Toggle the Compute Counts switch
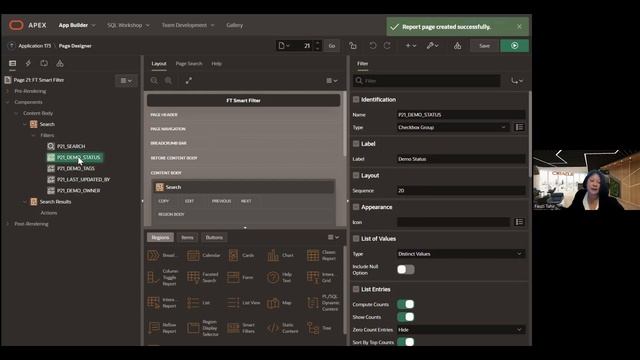Viewport: 640px width, 360px height. (x=406, y=304)
